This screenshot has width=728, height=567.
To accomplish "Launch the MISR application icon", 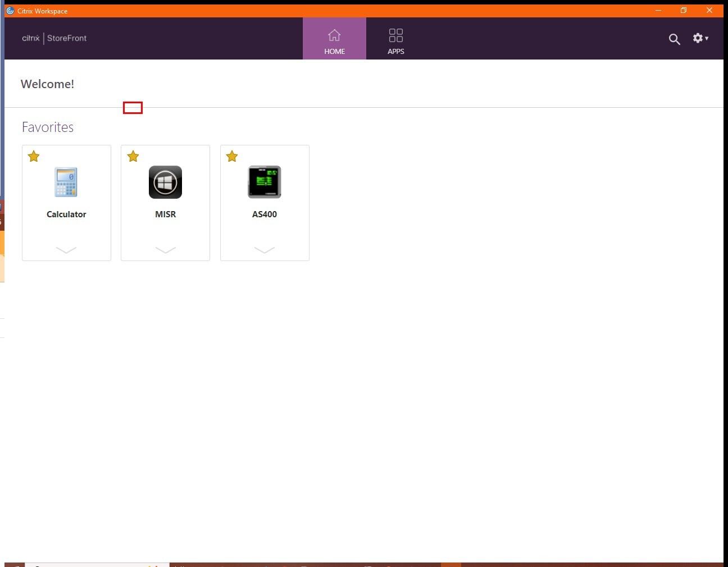I will click(x=165, y=182).
